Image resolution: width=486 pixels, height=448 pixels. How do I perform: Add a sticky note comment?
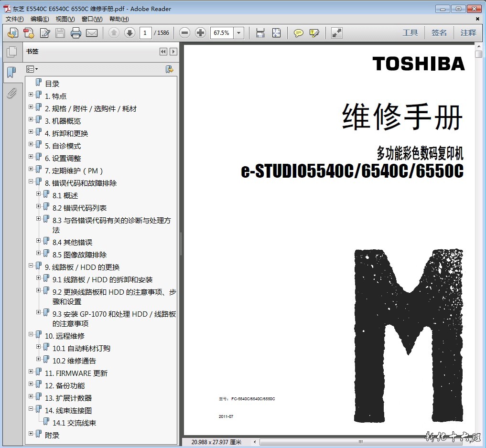click(299, 33)
